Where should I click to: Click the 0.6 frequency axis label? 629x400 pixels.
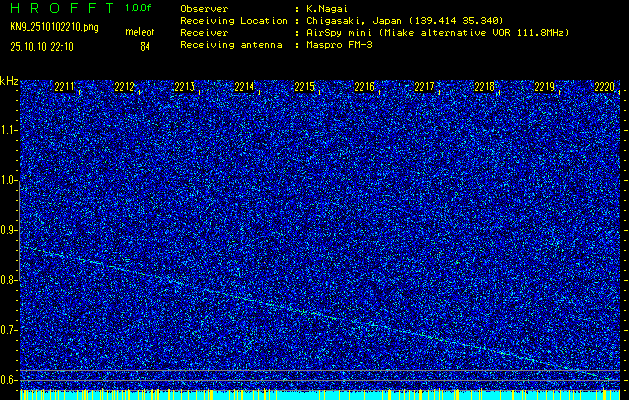click(x=9, y=379)
